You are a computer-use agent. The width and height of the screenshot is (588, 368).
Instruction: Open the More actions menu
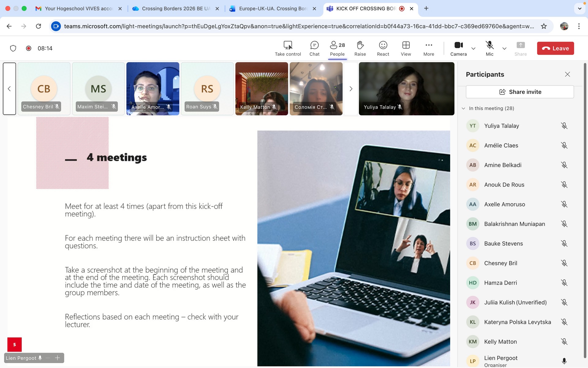tap(428, 48)
